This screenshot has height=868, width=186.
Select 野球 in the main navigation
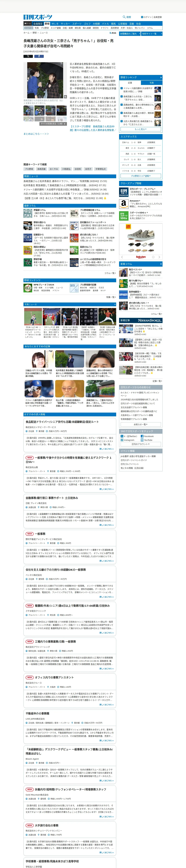coord(47,24)
